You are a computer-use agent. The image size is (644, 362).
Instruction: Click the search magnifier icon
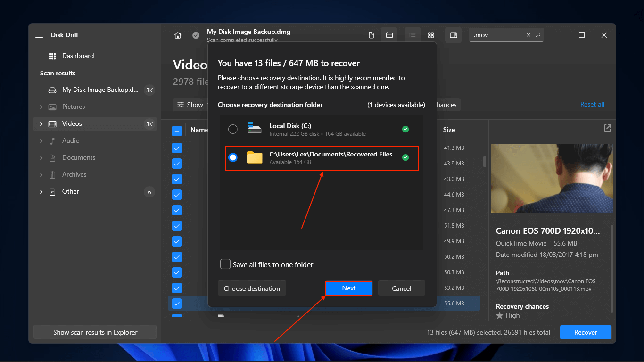(x=538, y=35)
